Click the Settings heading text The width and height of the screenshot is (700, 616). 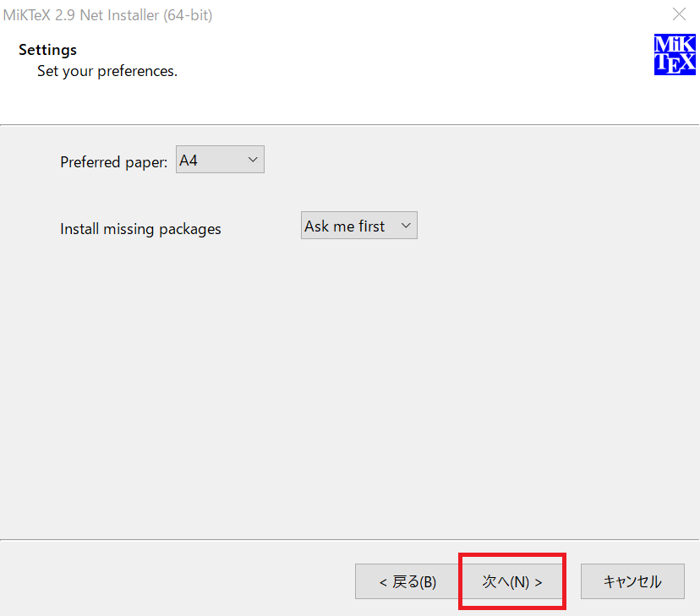click(x=48, y=50)
